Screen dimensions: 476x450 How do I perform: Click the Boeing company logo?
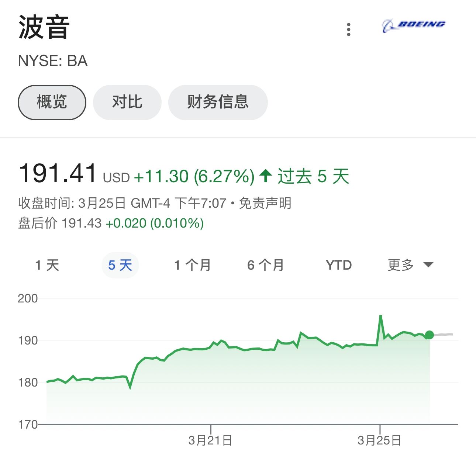pyautogui.click(x=414, y=26)
